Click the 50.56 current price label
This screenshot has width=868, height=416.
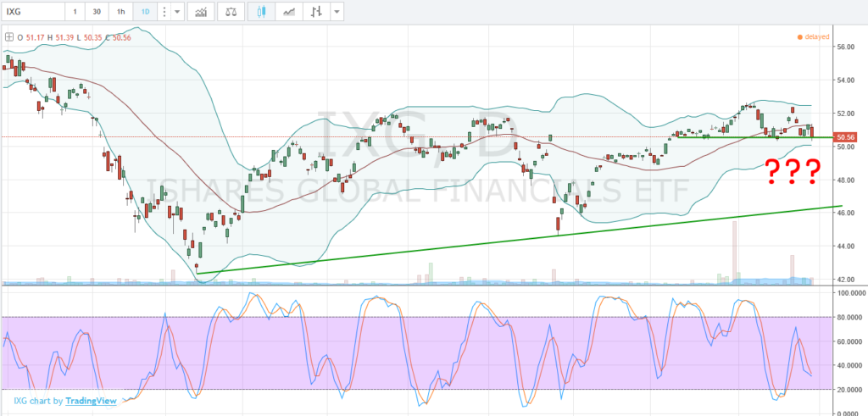pyautogui.click(x=845, y=136)
